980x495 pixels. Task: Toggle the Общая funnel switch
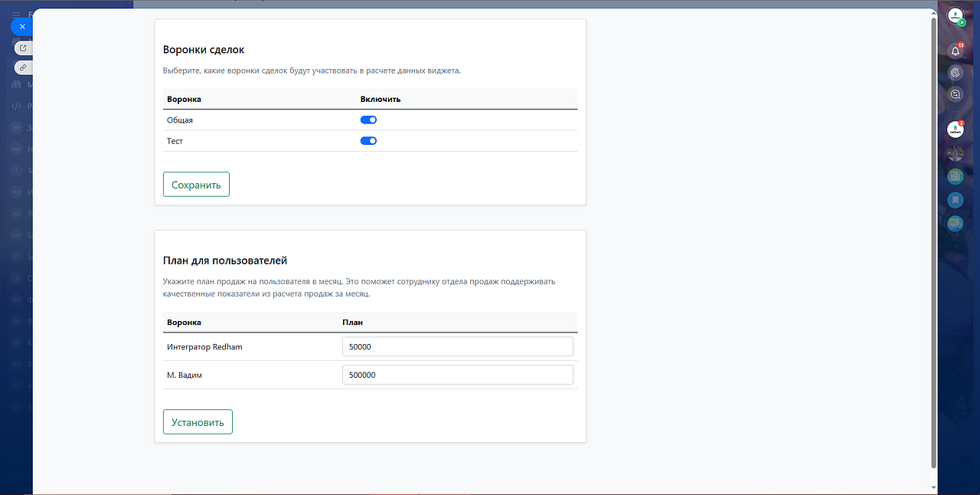click(x=368, y=120)
